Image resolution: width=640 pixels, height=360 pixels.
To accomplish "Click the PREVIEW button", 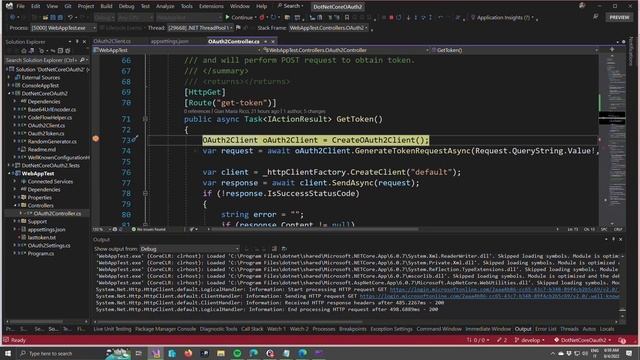I will [x=619, y=17].
